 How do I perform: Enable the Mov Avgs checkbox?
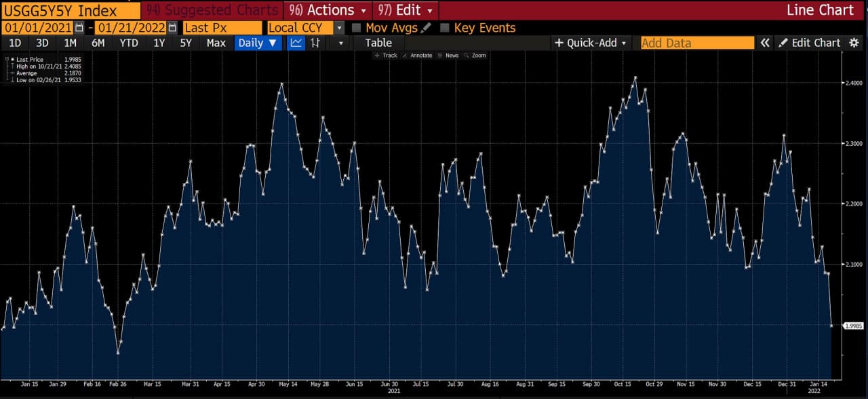[357, 28]
